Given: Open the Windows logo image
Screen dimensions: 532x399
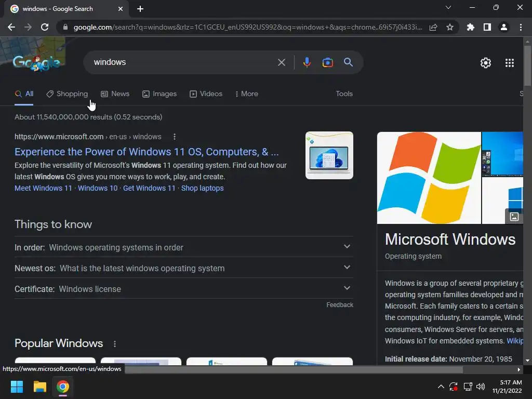Looking at the screenshot, I should (x=429, y=178).
